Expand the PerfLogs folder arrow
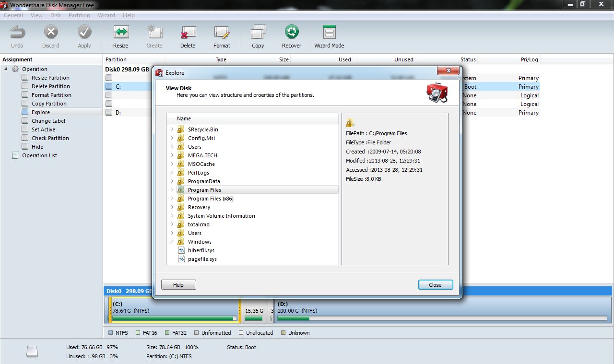The image size is (614, 364). click(172, 173)
